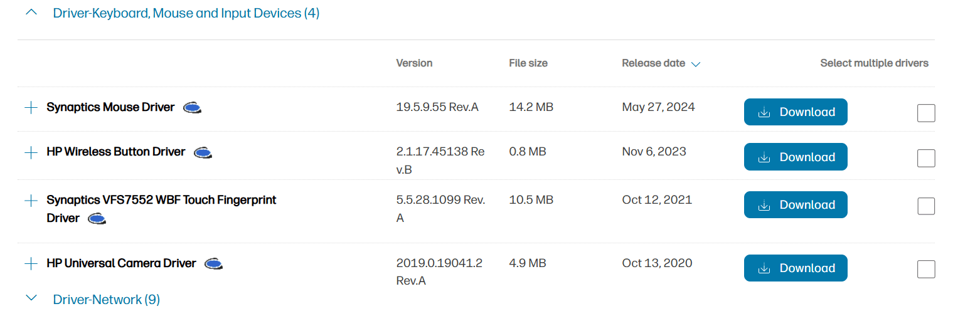Collapse Driver-Keyboard, Mouse and Input Devices chevron
Screen dimensions: 980x321
coord(31,13)
